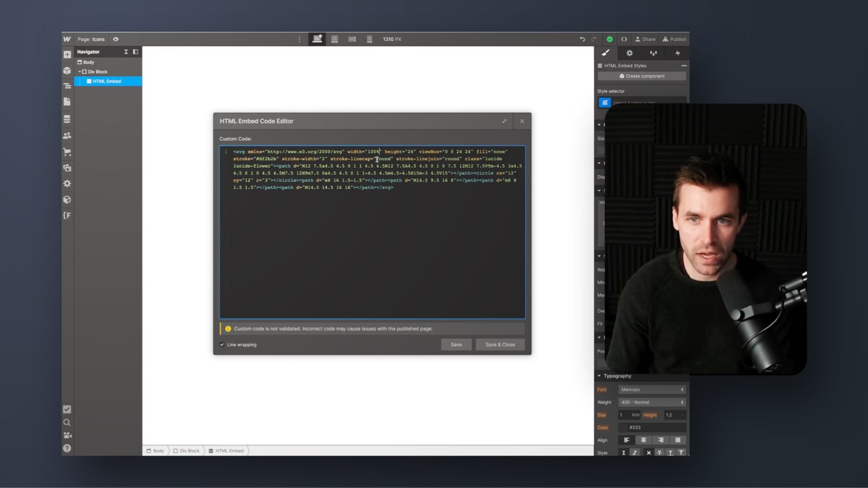This screenshot has height=488, width=868.
Task: Click the #333 color value field
Action: click(x=657, y=428)
